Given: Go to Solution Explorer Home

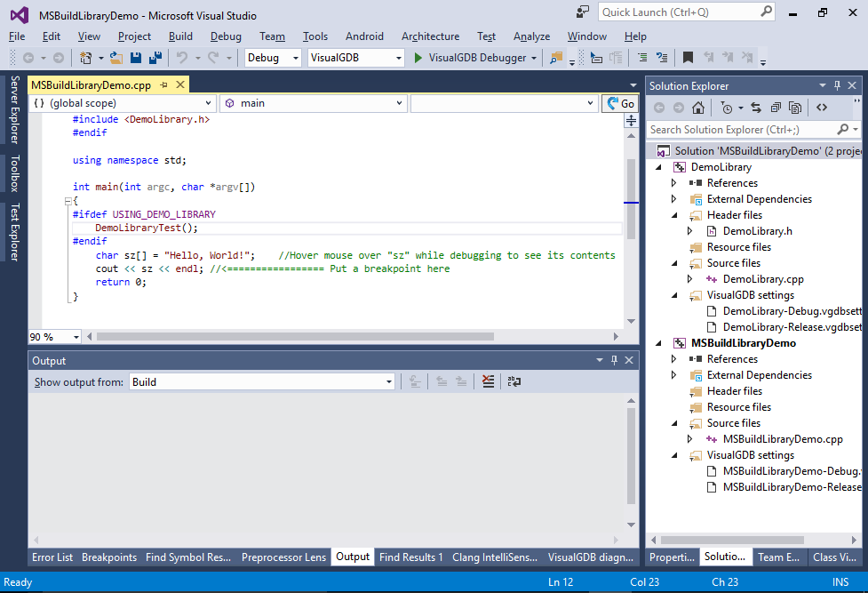Looking at the screenshot, I should [698, 108].
